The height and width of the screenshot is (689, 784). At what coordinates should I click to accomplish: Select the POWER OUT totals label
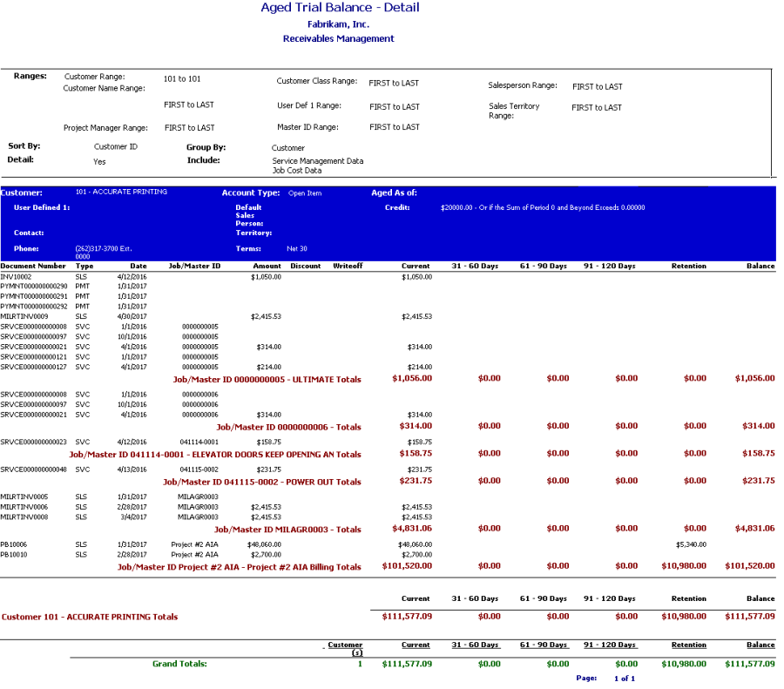(x=262, y=482)
